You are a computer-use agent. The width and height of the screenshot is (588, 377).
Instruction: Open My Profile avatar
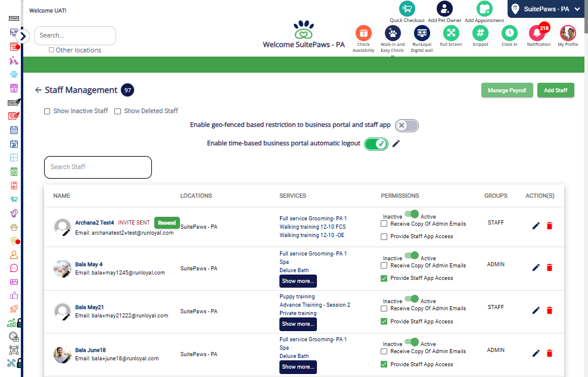click(568, 33)
